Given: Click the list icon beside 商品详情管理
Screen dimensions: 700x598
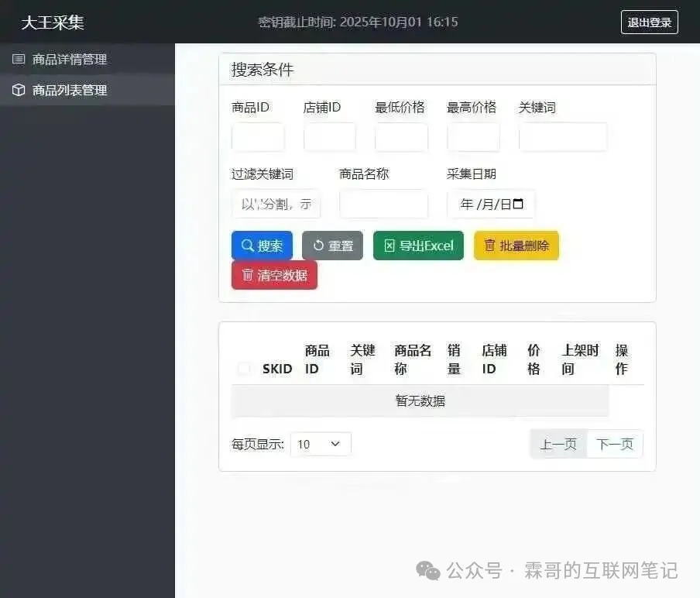Looking at the screenshot, I should pos(19,60).
